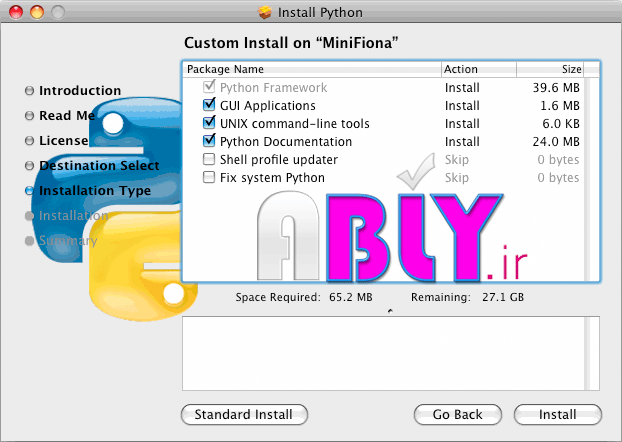This screenshot has width=622, height=442.
Task: Click the package list vertical scrollbar
Action: tap(592, 179)
